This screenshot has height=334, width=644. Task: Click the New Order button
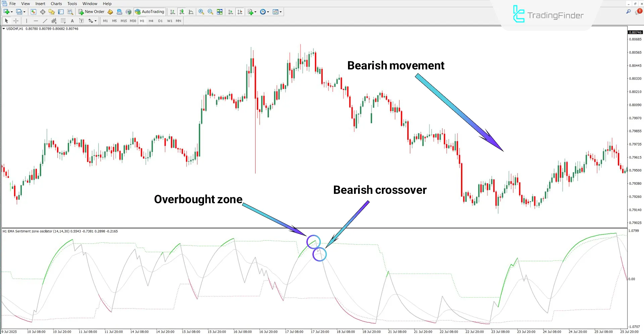tap(91, 11)
